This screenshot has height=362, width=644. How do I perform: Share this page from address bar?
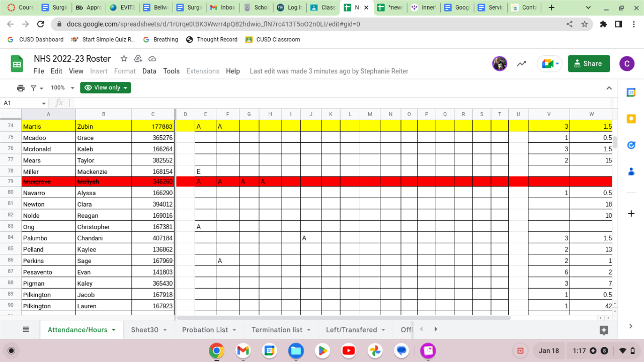(x=570, y=24)
